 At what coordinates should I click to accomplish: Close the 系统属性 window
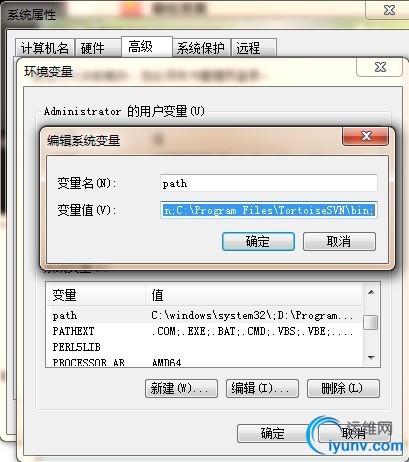(389, 10)
